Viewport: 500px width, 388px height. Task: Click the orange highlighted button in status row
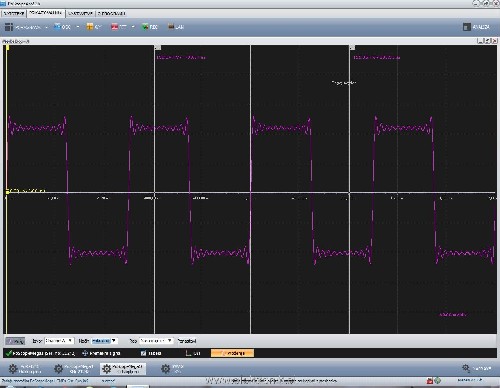click(x=232, y=353)
